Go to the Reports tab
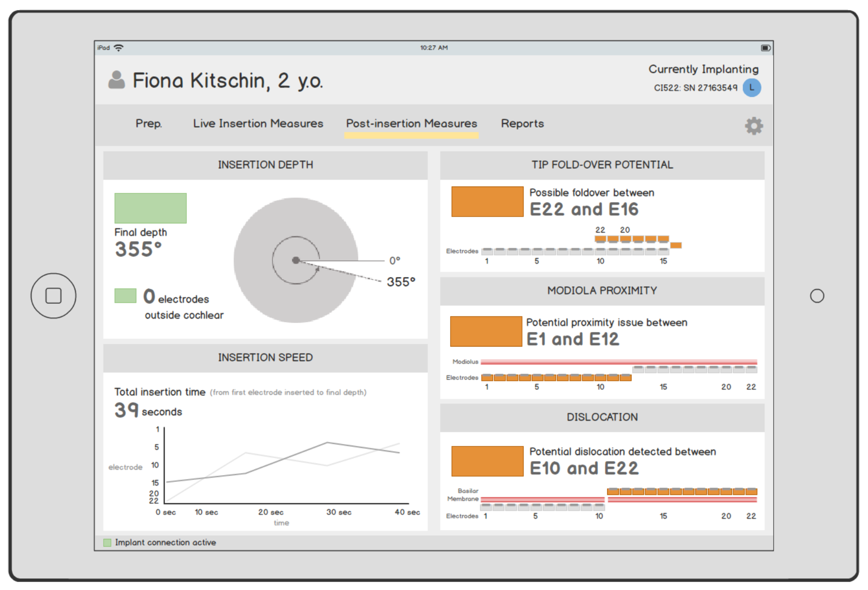Image resolution: width=868 pixels, height=590 pixels. tap(522, 124)
